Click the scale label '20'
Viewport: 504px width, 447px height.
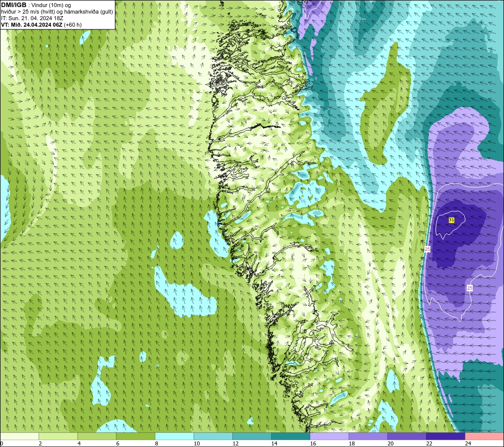coord(391,443)
